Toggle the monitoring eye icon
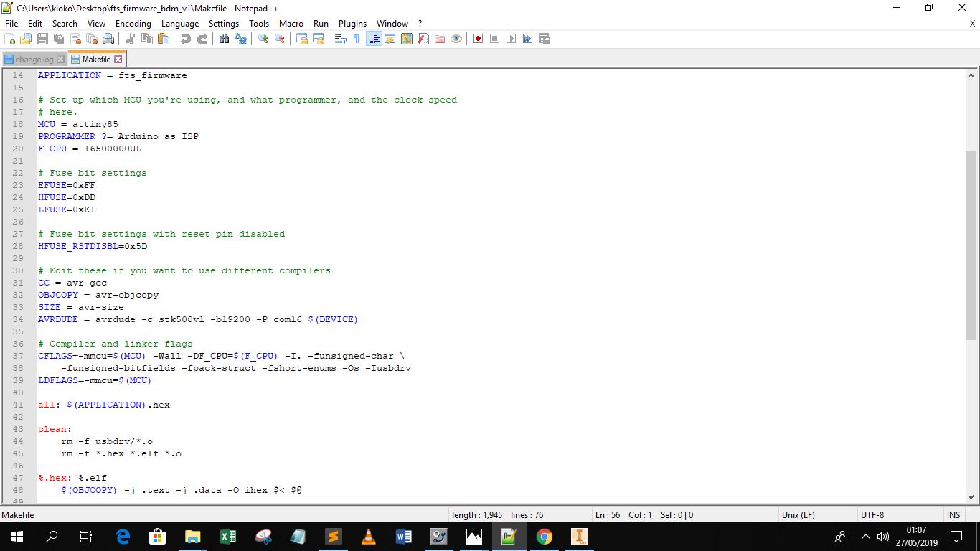Image resolution: width=980 pixels, height=551 pixels. (456, 39)
